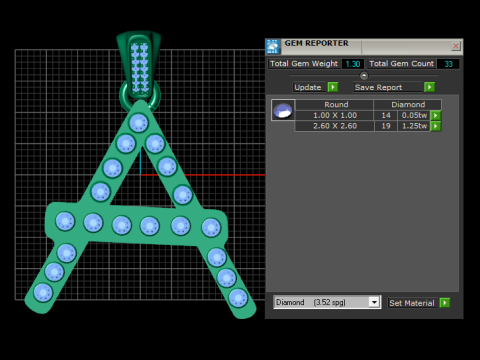Click green arrow on 0.05tw row
Viewport: 480px width, 360px height.
pyautogui.click(x=436, y=115)
